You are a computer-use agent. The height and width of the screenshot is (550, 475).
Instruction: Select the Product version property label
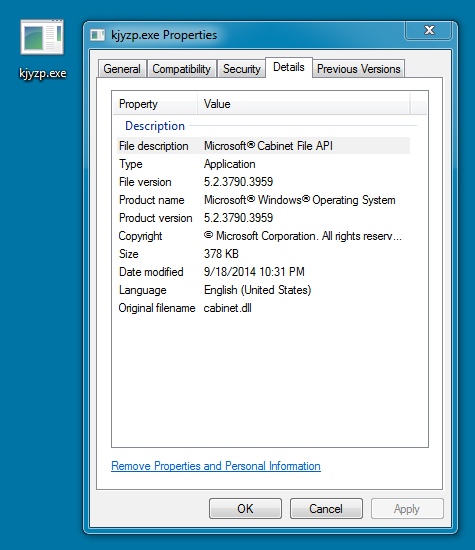(155, 218)
